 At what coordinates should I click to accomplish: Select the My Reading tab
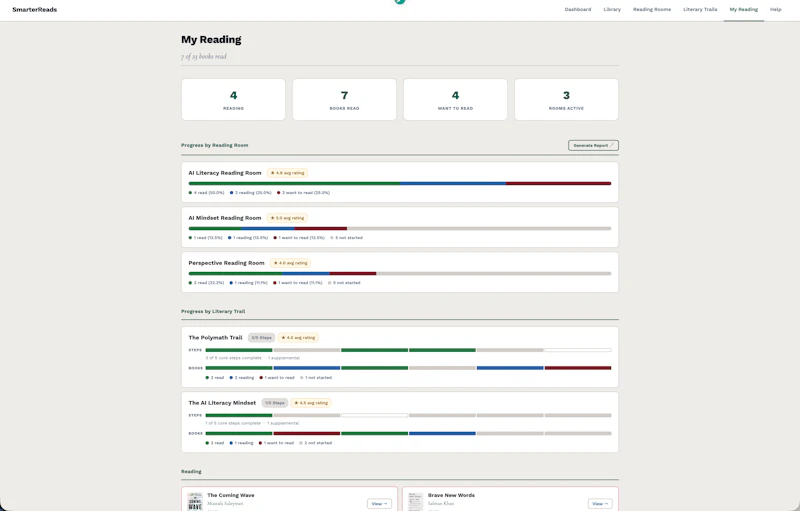click(x=743, y=9)
